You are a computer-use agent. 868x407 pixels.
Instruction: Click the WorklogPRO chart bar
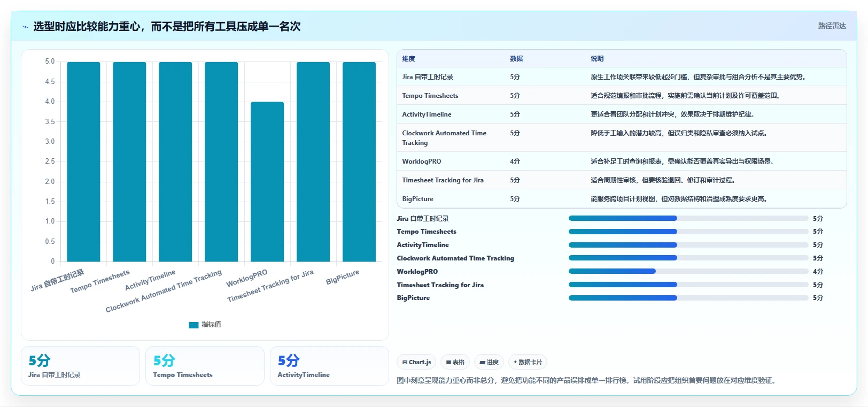pyautogui.click(x=267, y=182)
